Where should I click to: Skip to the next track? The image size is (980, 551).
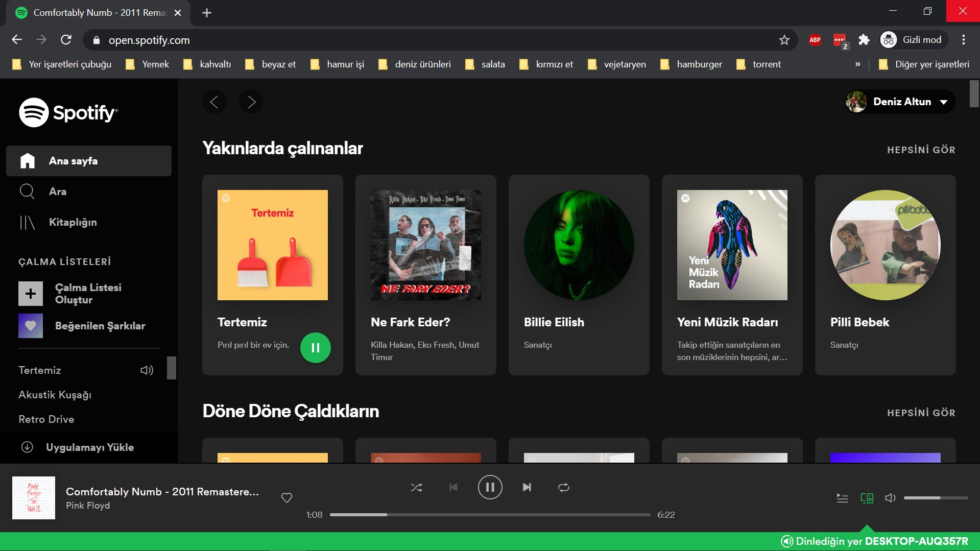pos(527,488)
